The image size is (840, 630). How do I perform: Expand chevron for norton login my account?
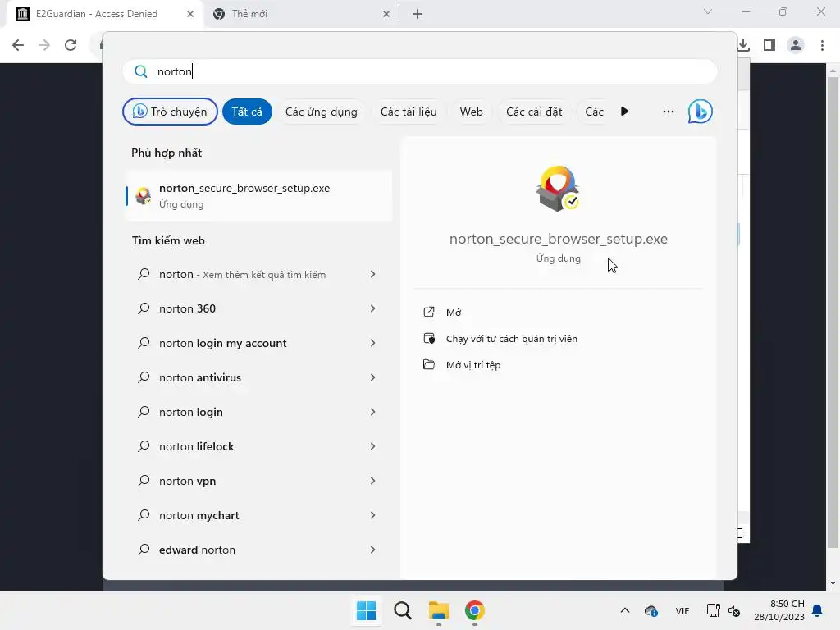tap(373, 343)
